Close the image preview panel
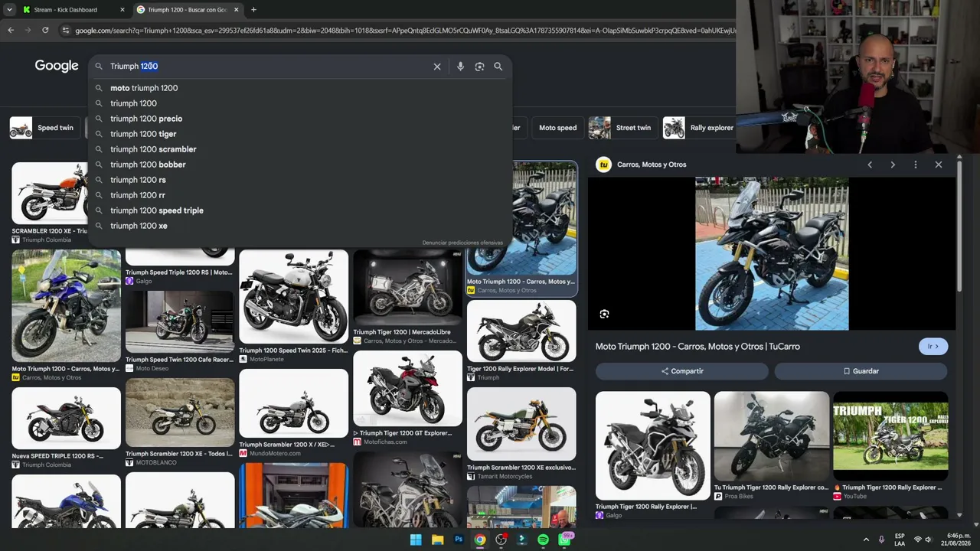The width and height of the screenshot is (980, 551). [939, 165]
